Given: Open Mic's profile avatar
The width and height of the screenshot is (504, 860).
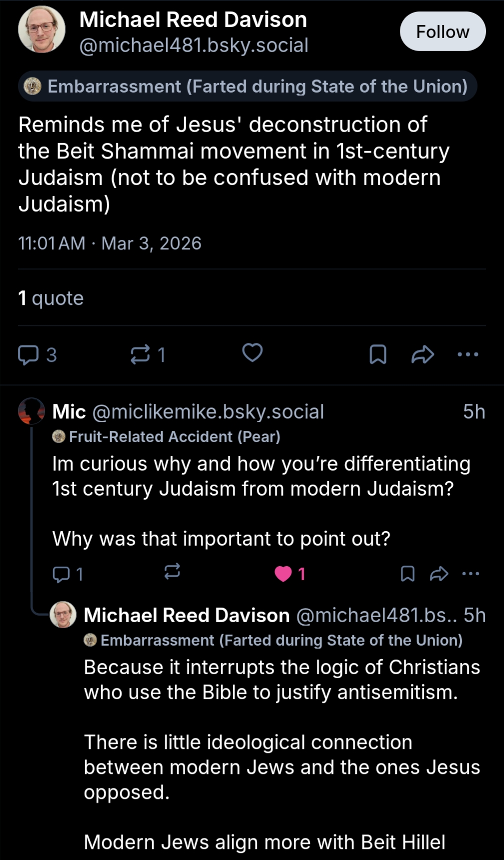Looking at the screenshot, I should pos(32,411).
